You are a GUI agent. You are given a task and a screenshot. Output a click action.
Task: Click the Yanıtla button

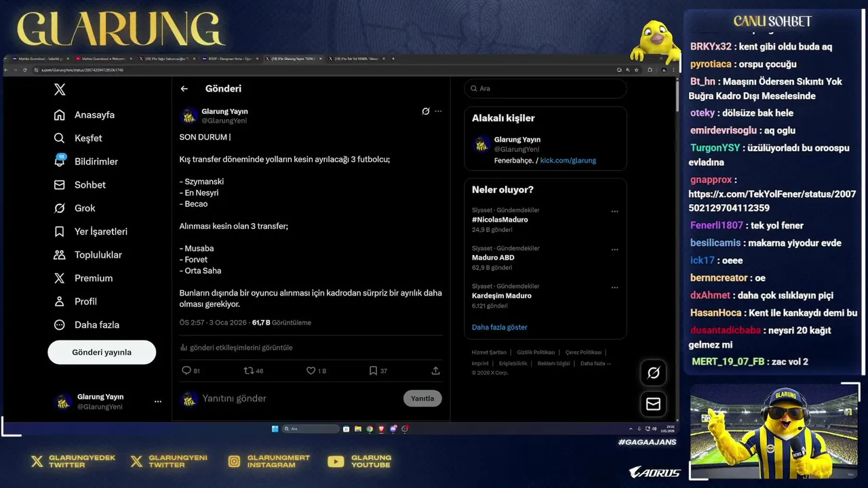(x=422, y=399)
